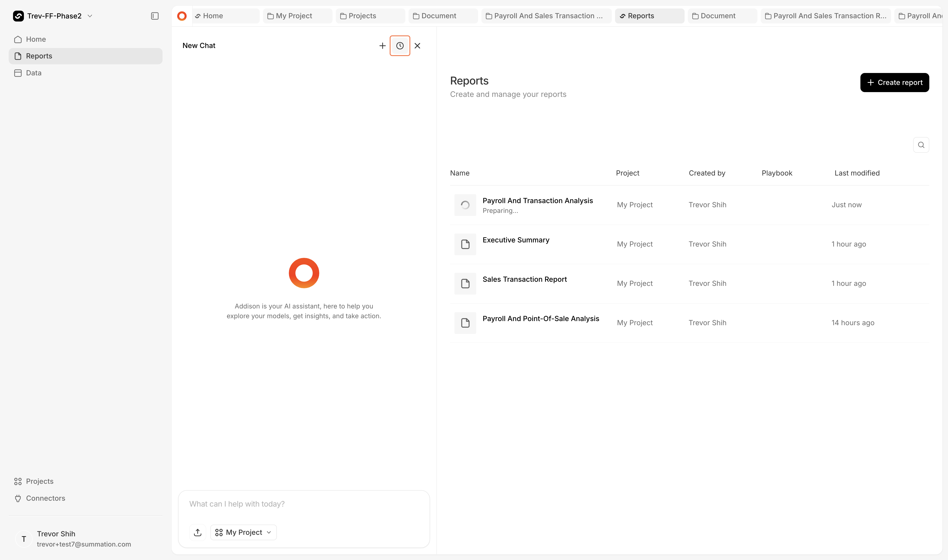Open Data in the sidebar

86,73
